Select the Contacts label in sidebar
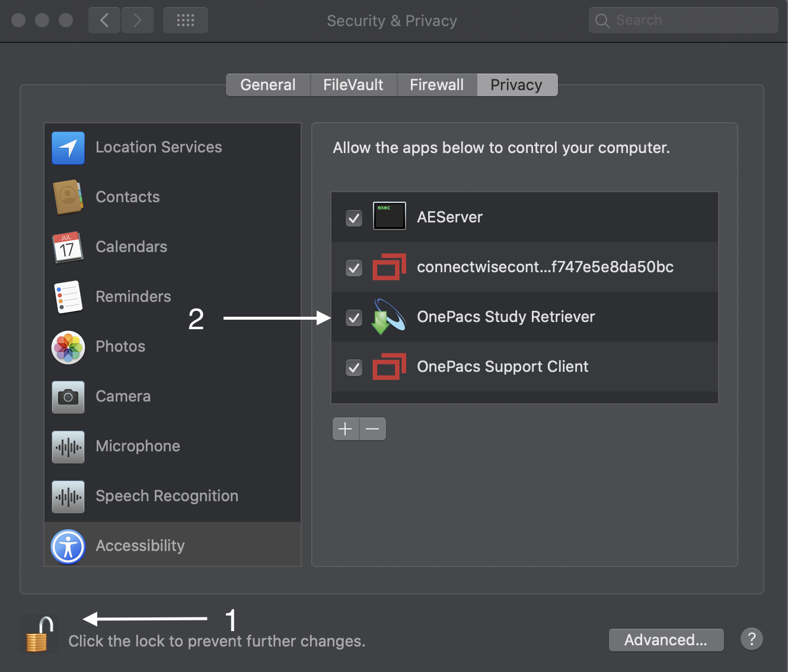Viewport: 788px width, 672px height. [127, 197]
